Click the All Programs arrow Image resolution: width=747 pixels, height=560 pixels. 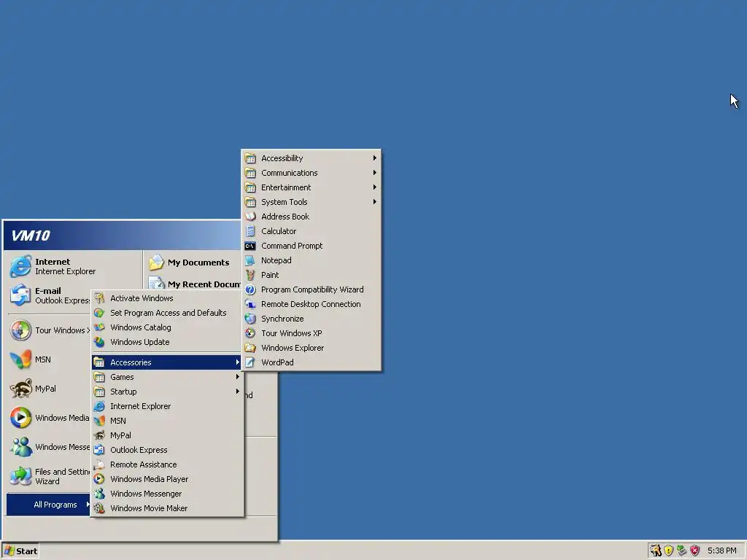(x=88, y=505)
